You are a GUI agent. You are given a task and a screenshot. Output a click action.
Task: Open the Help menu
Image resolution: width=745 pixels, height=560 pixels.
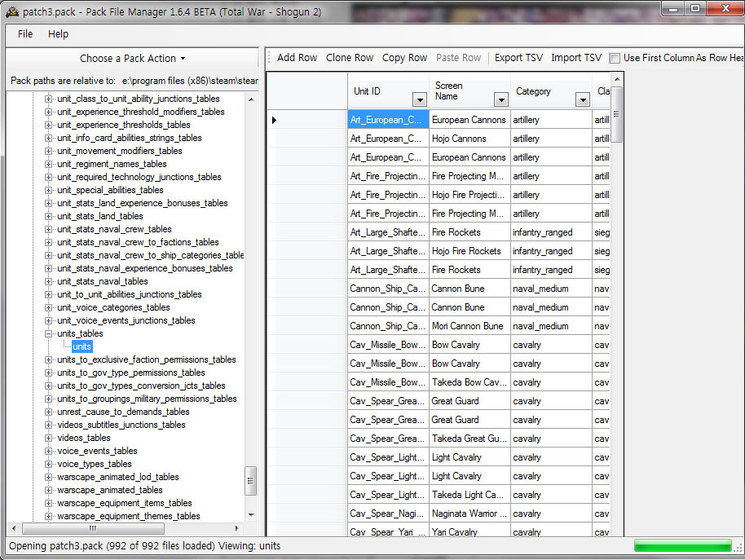[58, 34]
